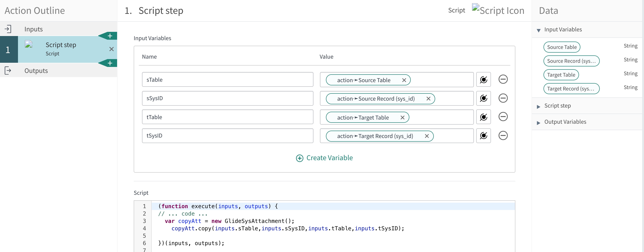
Task: Expand the Output Variables section in Data
Action: tap(538, 123)
